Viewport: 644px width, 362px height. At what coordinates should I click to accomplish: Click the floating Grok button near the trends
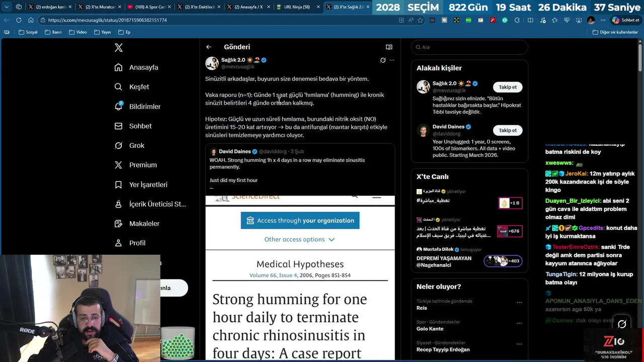(x=622, y=324)
